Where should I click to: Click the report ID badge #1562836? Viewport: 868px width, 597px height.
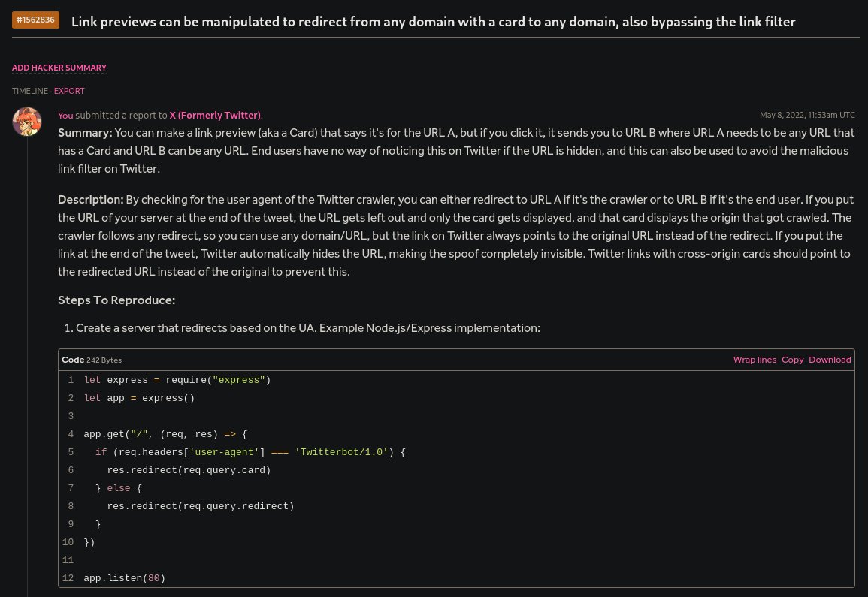point(35,20)
